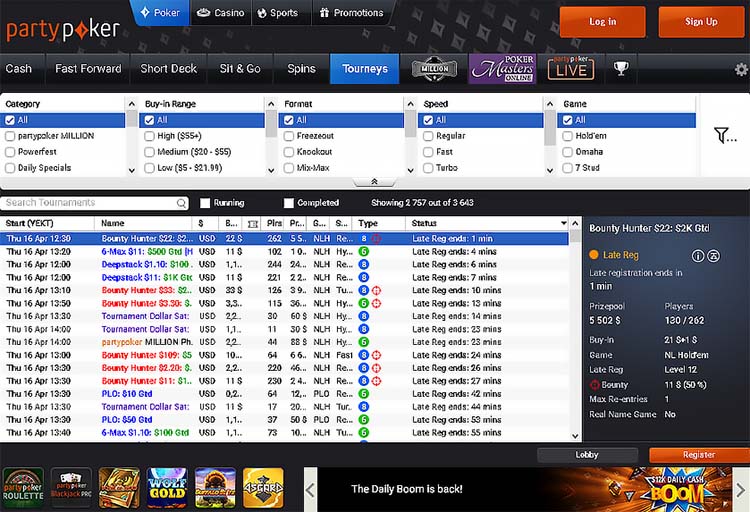Toggle the Running tournaments checkbox
The image size is (750, 512).
pyautogui.click(x=205, y=203)
